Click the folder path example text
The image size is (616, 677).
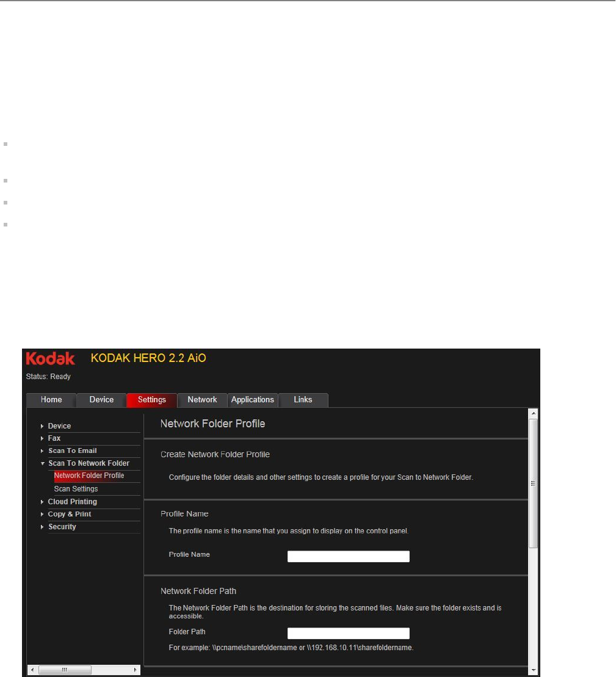pyautogui.click(x=291, y=648)
